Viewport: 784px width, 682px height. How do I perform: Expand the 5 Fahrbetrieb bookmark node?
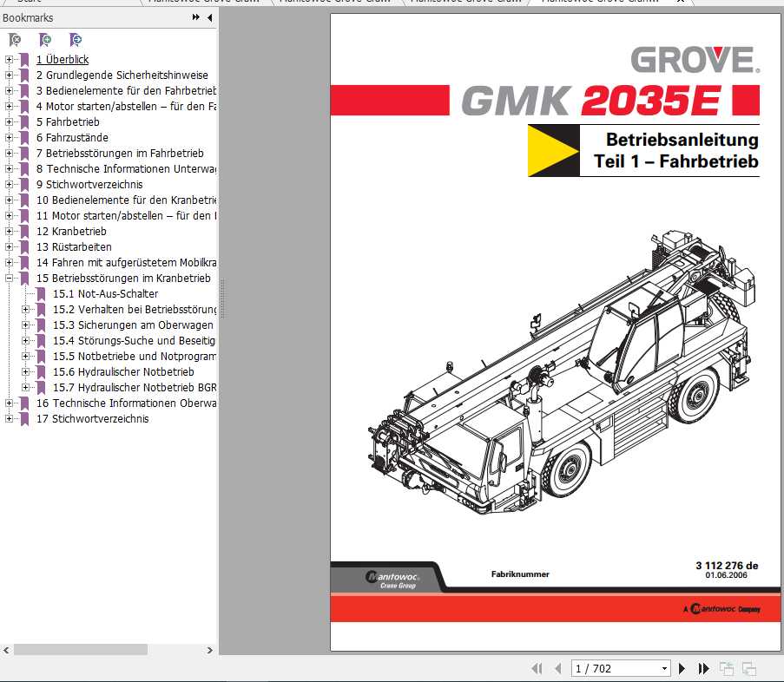10,121
